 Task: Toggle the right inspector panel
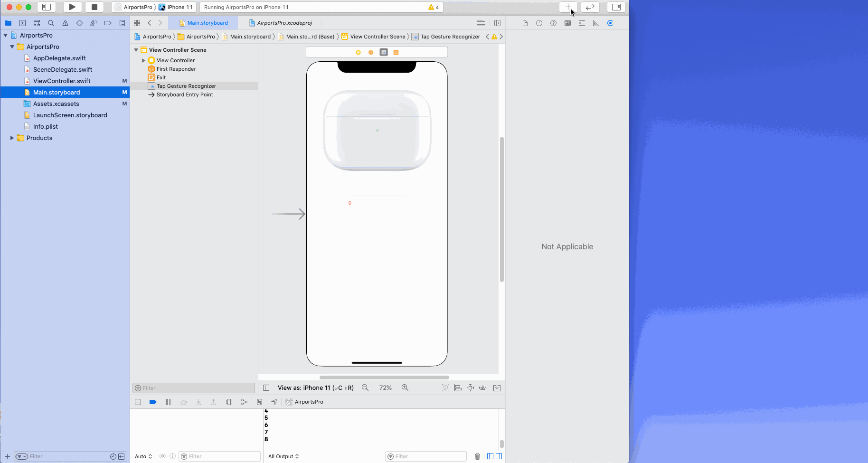click(x=616, y=7)
